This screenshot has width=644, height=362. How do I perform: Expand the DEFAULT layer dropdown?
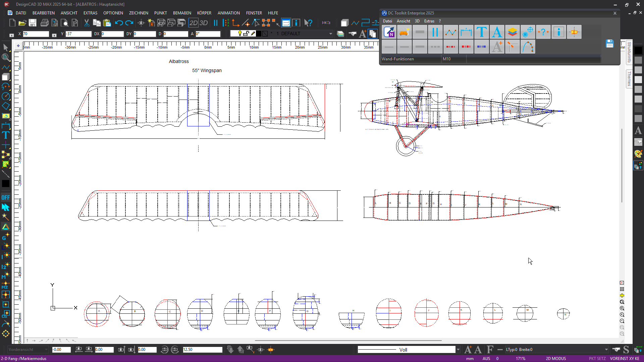tap(330, 34)
